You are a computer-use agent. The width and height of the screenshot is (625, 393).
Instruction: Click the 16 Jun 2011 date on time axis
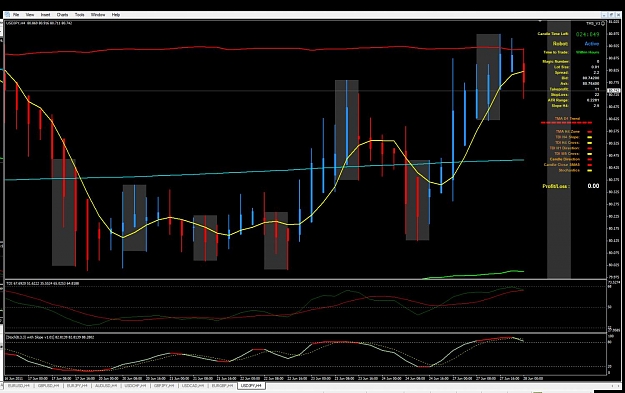pyautogui.click(x=13, y=378)
